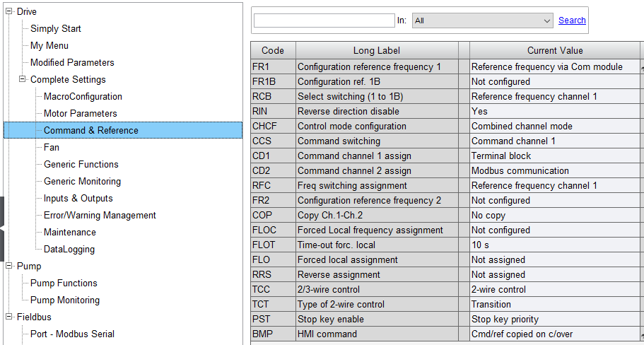Open Simply Start in the tree
The width and height of the screenshot is (644, 345).
pyautogui.click(x=56, y=29)
